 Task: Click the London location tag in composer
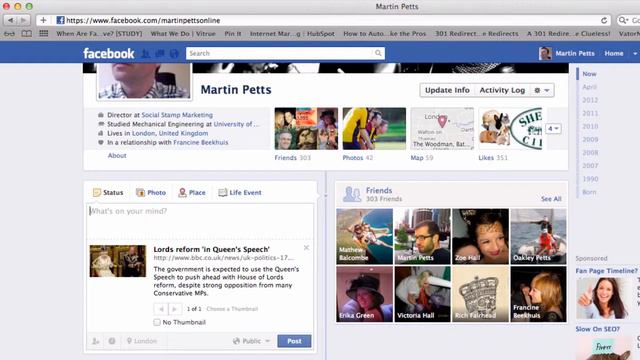tap(142, 341)
